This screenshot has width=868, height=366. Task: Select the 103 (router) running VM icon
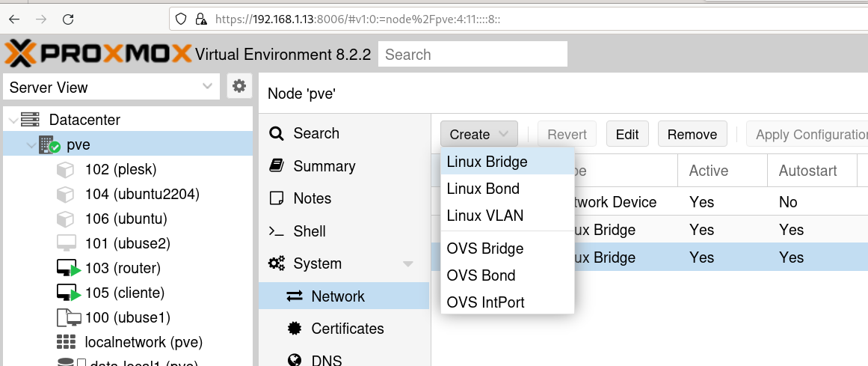click(x=68, y=268)
